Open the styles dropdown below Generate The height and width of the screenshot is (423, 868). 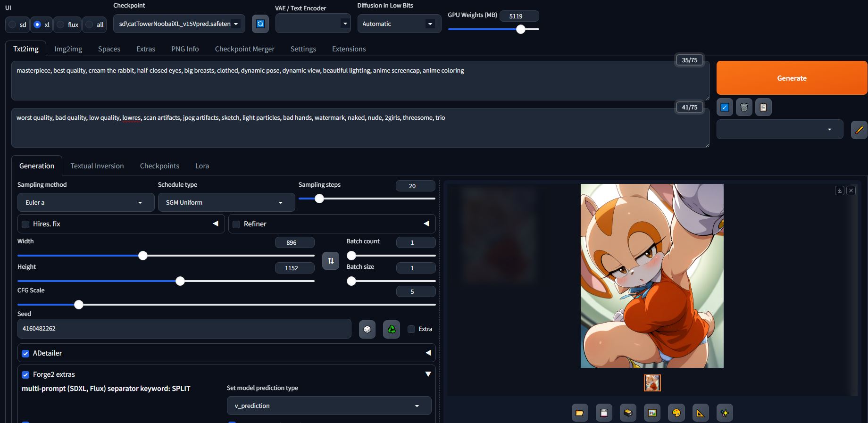(780, 130)
